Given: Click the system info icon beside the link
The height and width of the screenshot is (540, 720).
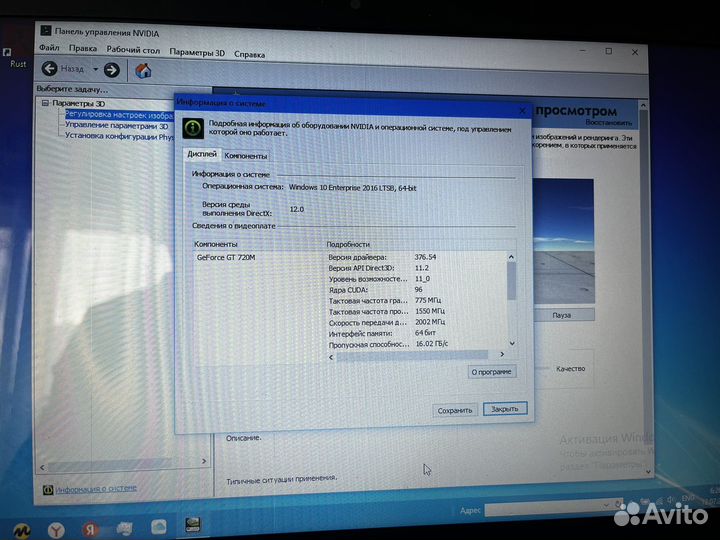Looking at the screenshot, I should click(48, 490).
